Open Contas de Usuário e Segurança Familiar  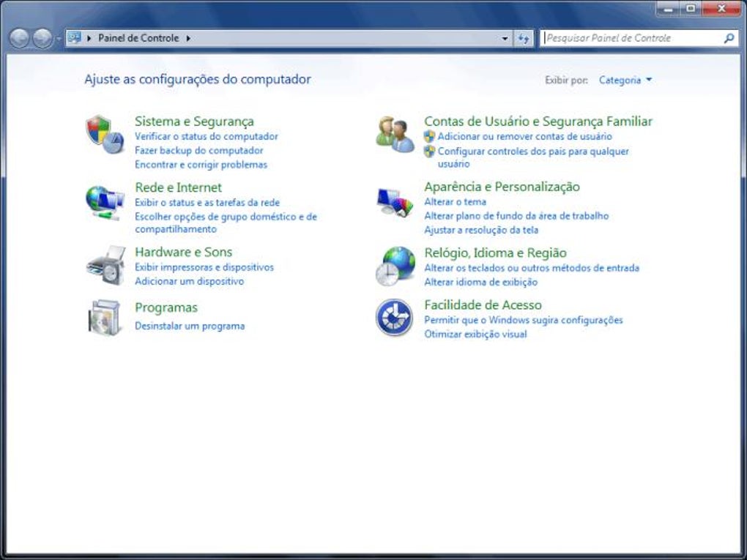(x=538, y=122)
